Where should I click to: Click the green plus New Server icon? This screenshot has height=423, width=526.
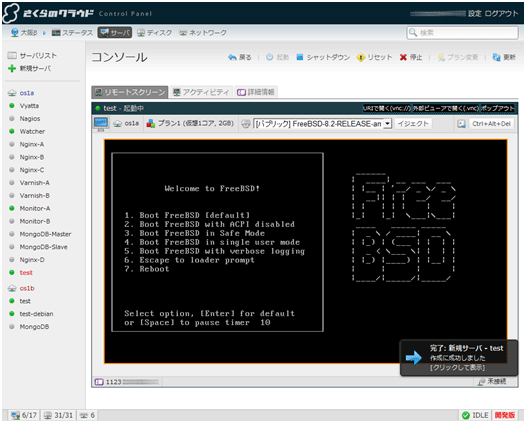pyautogui.click(x=12, y=68)
